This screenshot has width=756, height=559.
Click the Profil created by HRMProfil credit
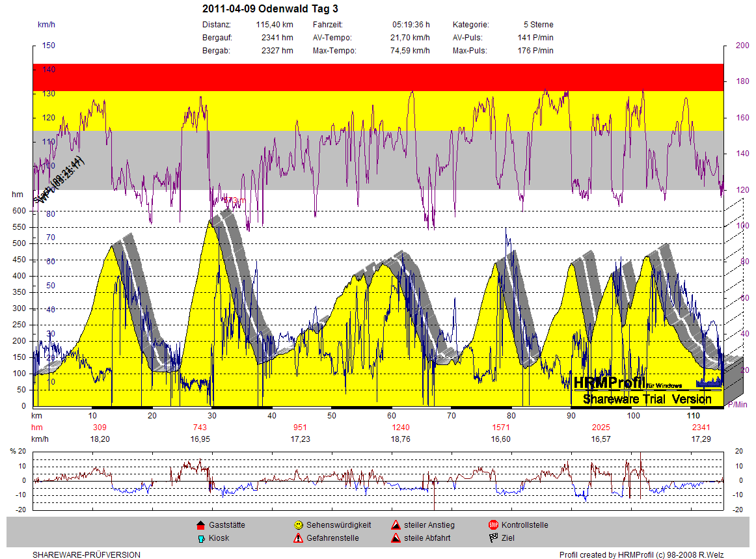click(x=641, y=555)
